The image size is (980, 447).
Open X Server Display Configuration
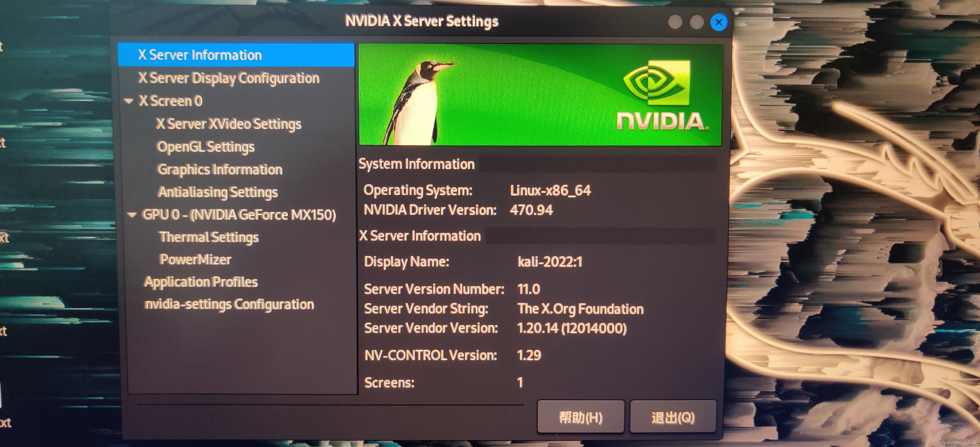[x=229, y=78]
